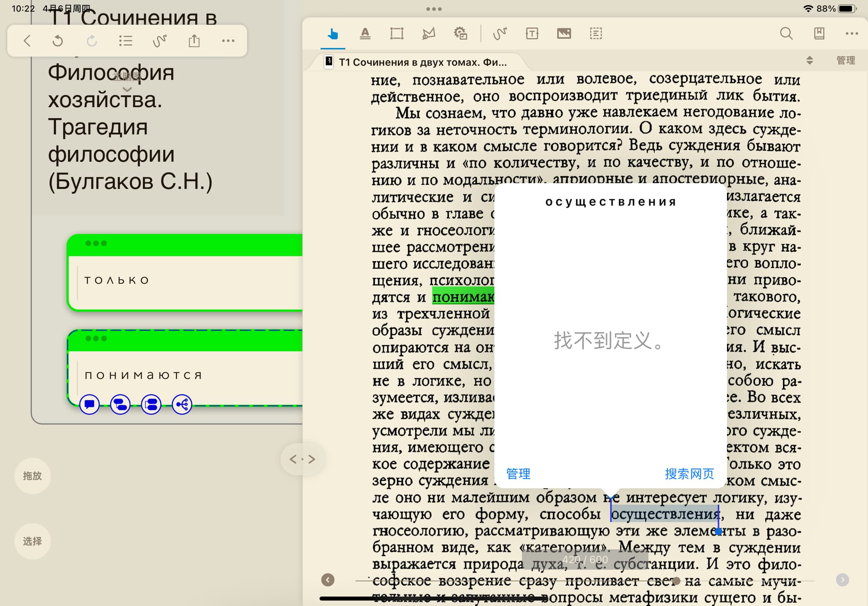Open three-dot menu on понимаются card

[x=96, y=338]
